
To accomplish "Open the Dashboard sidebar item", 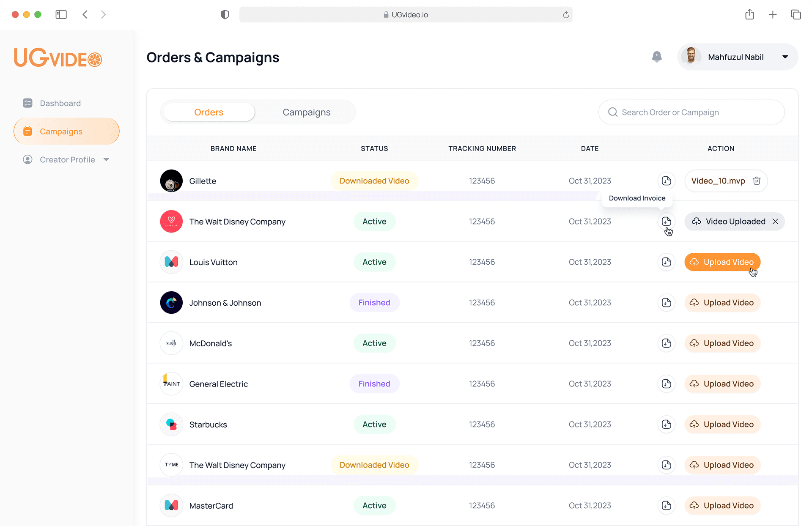I will (x=60, y=103).
